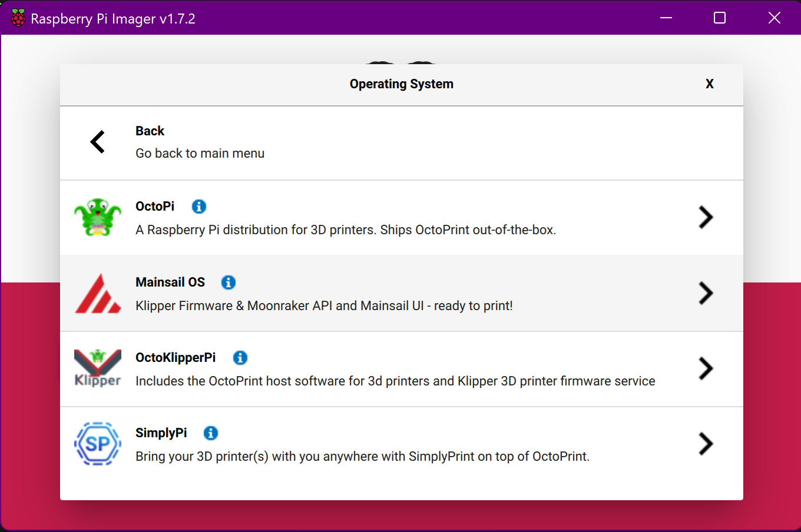Image resolution: width=801 pixels, height=532 pixels.
Task: Click the Raspberry Pi logo in title bar
Action: point(18,18)
